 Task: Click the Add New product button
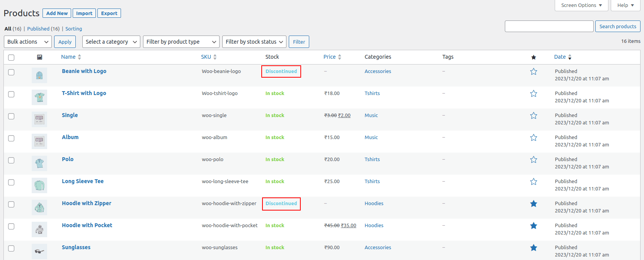click(57, 13)
